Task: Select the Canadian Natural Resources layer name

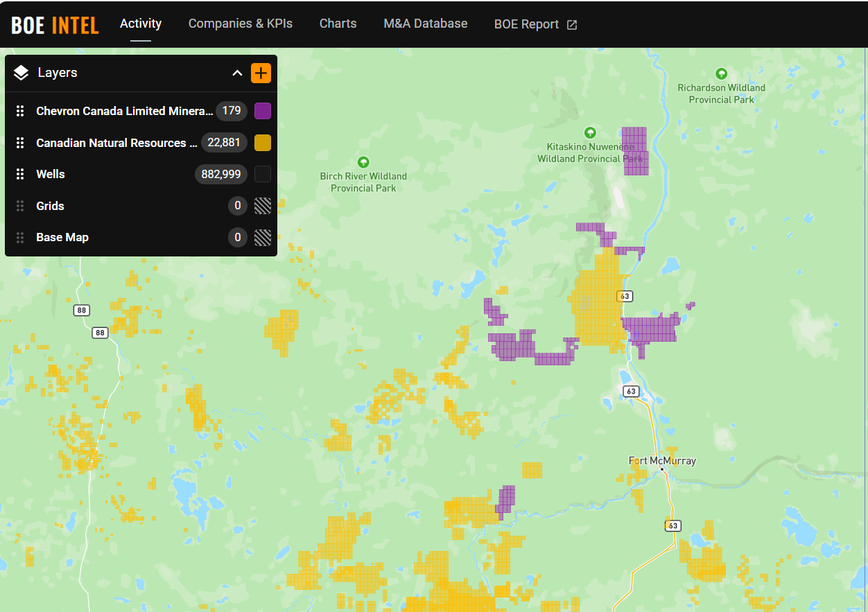Action: click(116, 143)
